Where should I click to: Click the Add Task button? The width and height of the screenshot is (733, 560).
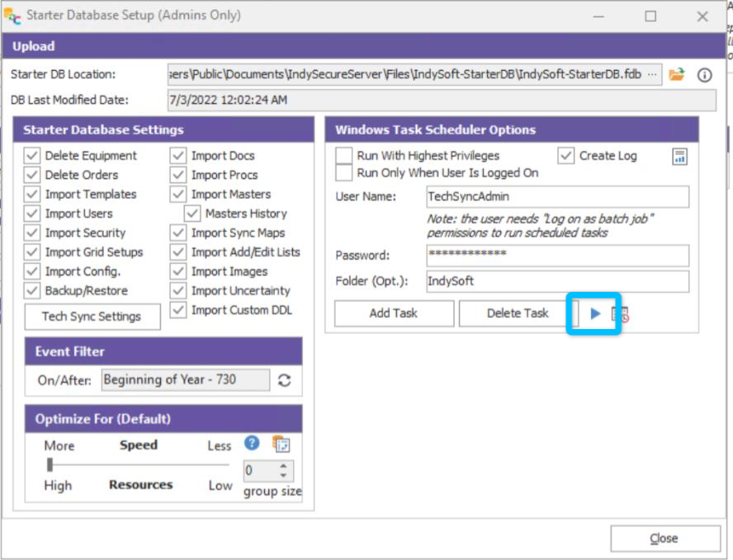pos(394,313)
